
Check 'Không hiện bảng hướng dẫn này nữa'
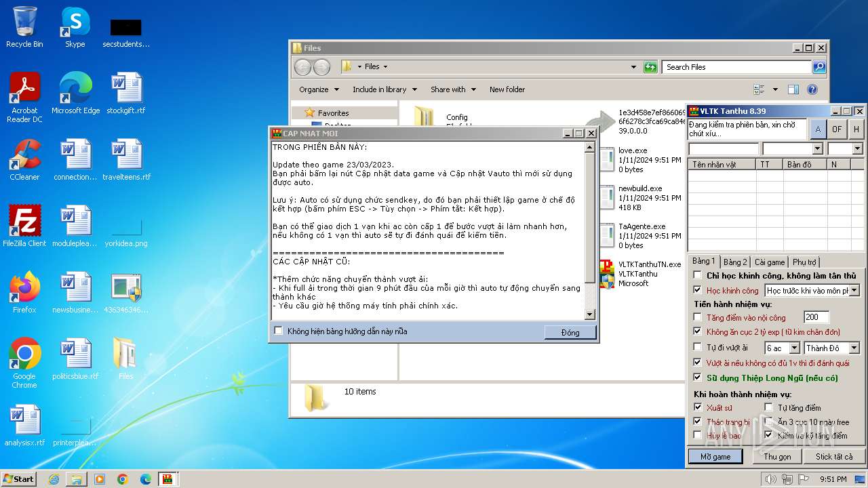[x=278, y=331]
